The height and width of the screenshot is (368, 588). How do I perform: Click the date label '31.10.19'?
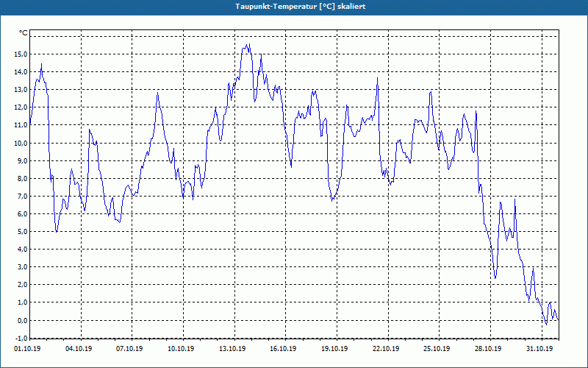(539, 349)
